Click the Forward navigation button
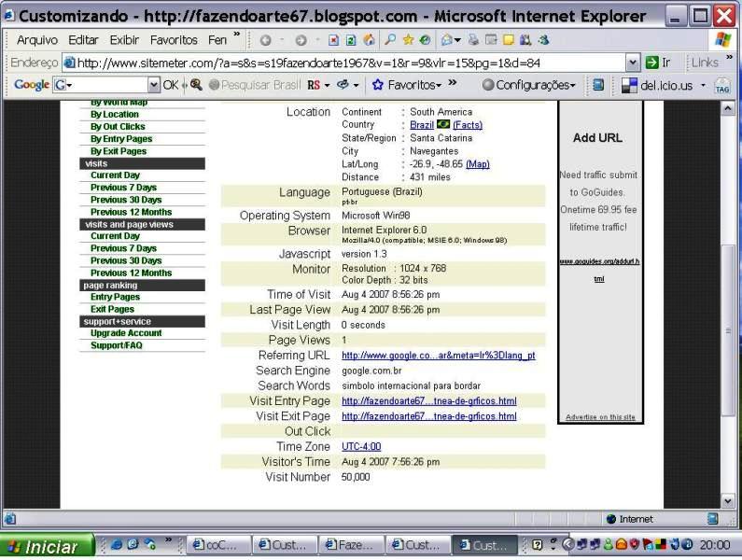Viewport: 742px width, 560px height. click(301, 40)
